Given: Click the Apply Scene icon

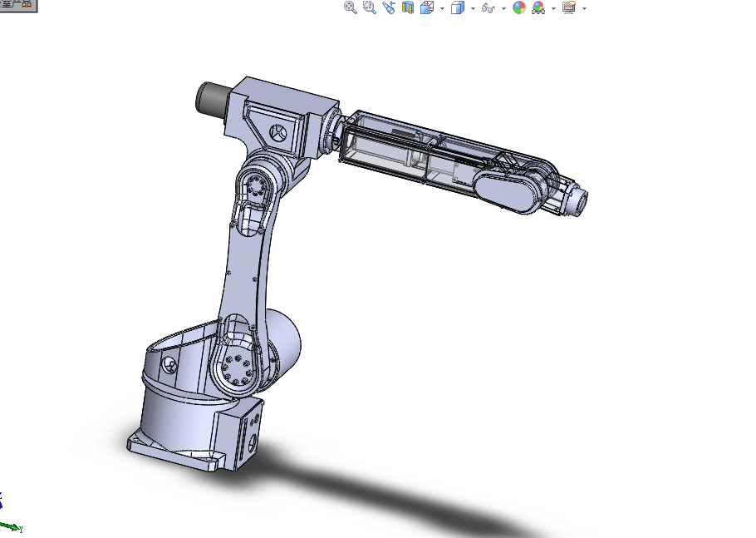Looking at the screenshot, I should [538, 7].
